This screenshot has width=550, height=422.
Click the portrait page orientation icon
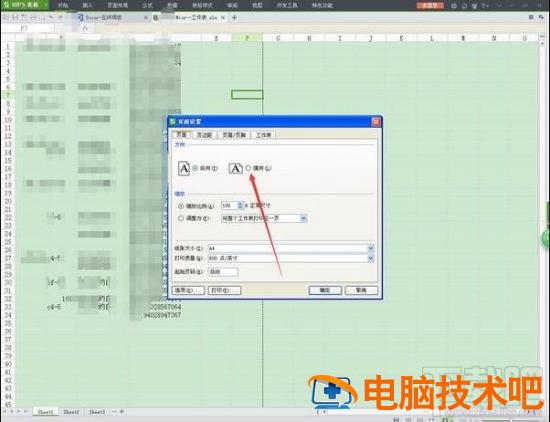(184, 168)
